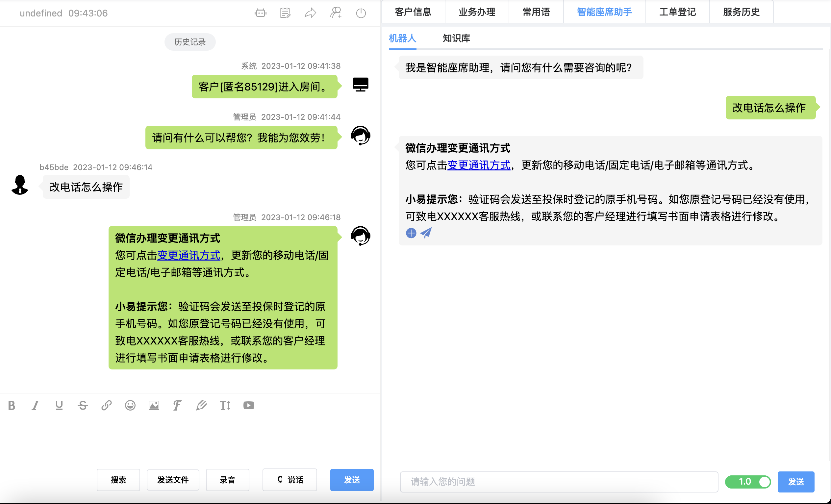Viewport: 831px width, 504px height.
Task: Toggle strikethrough formatting in editor toolbar
Action: coord(83,405)
